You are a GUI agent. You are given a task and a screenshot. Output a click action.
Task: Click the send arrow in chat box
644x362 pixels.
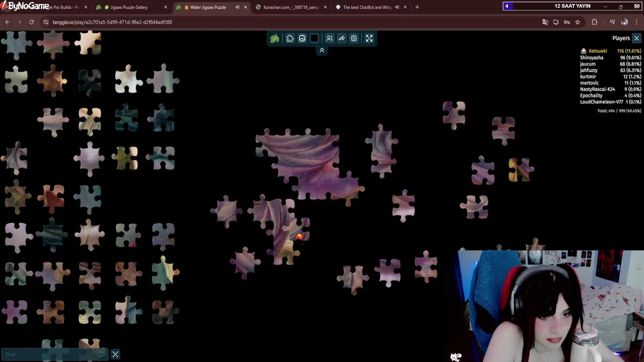(x=102, y=354)
